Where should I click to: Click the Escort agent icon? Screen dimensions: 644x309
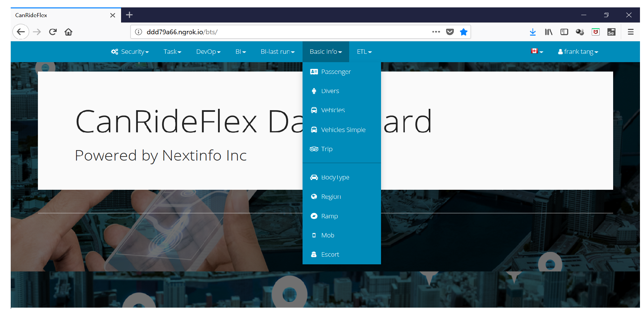pos(314,254)
